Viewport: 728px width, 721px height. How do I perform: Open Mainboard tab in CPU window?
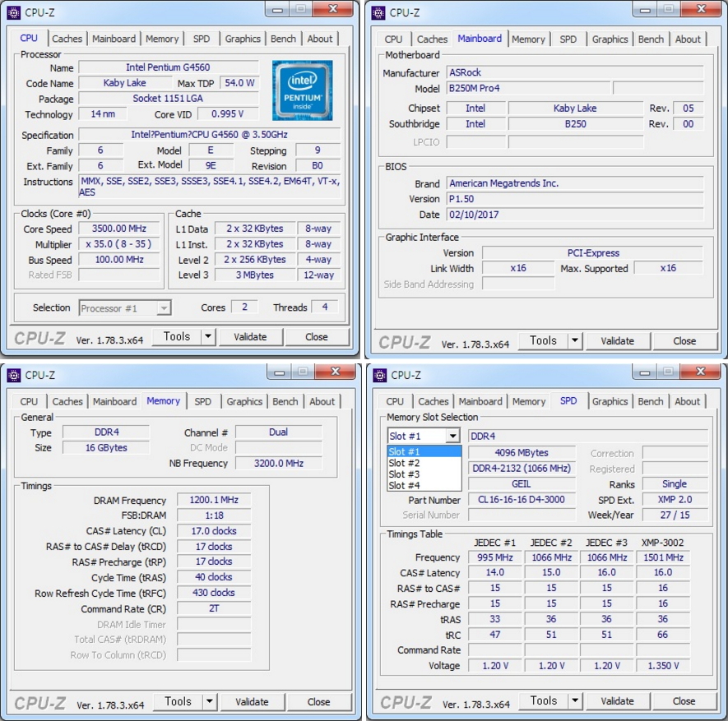click(114, 39)
